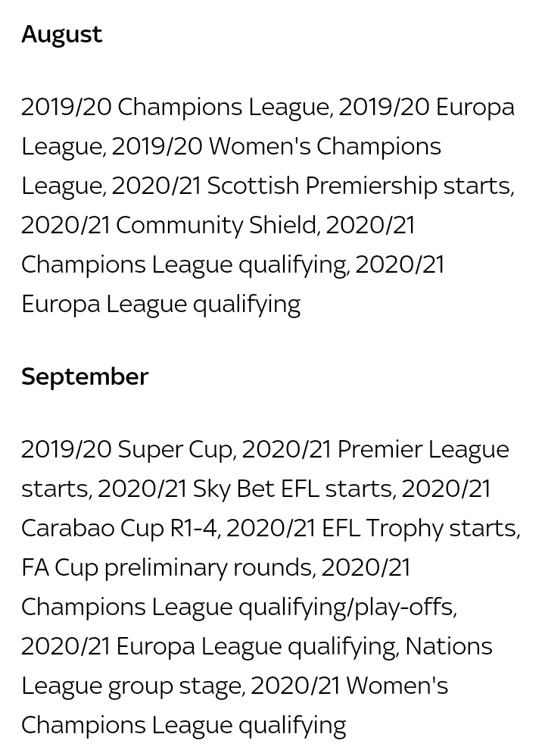Select the "EFL Trophy starts" text

(419, 528)
